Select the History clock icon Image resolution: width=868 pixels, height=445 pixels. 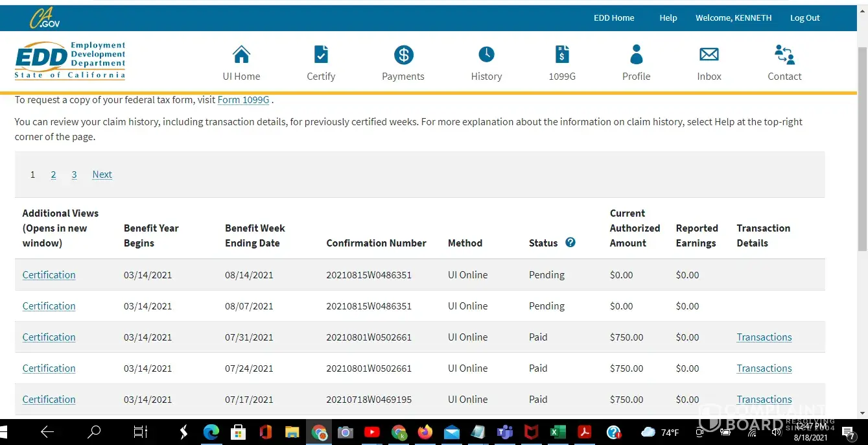coord(486,55)
